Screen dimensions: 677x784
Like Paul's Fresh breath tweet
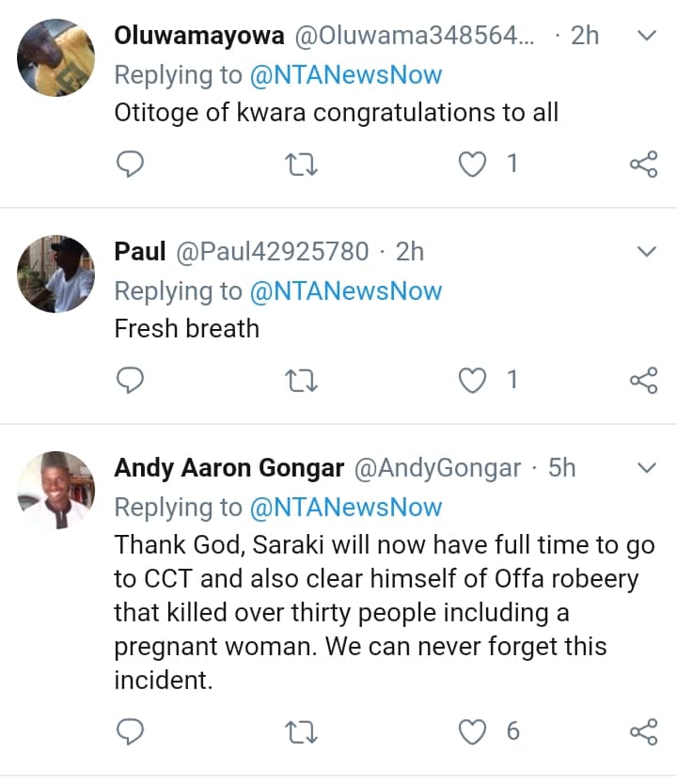[471, 380]
